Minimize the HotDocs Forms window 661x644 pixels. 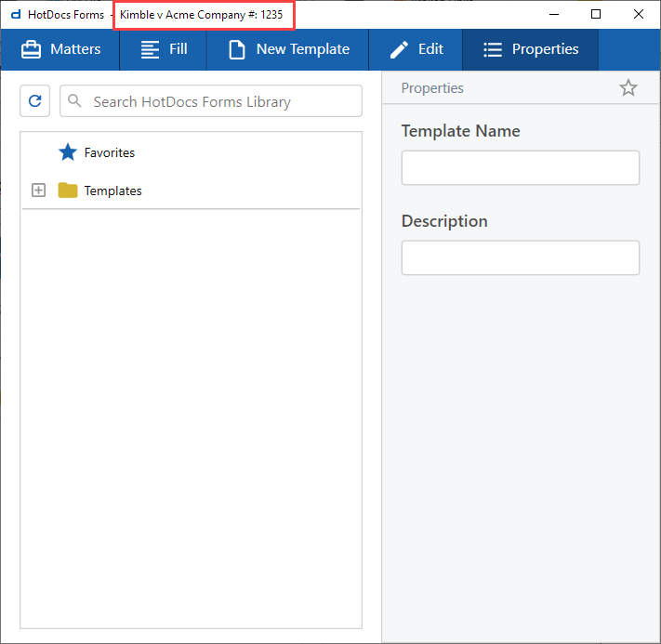coord(554,14)
